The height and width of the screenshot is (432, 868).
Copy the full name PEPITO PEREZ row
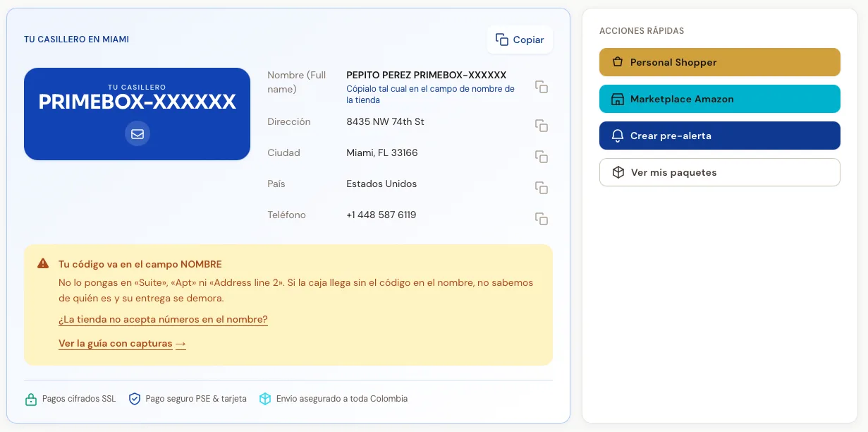tap(542, 87)
